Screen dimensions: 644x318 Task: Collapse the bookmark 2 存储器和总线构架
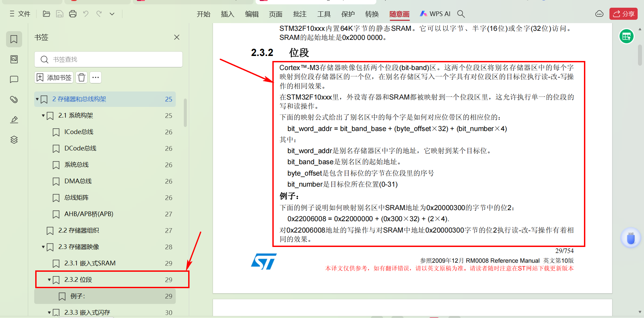37,99
